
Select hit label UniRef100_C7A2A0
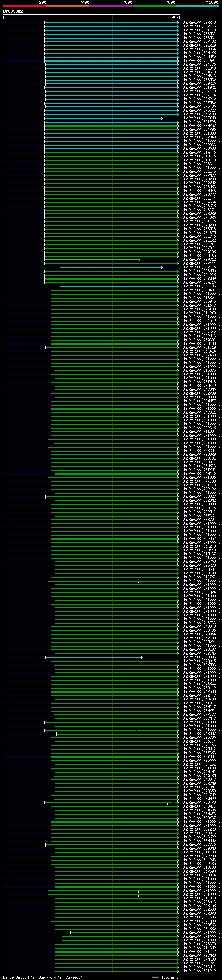(x=199, y=179)
